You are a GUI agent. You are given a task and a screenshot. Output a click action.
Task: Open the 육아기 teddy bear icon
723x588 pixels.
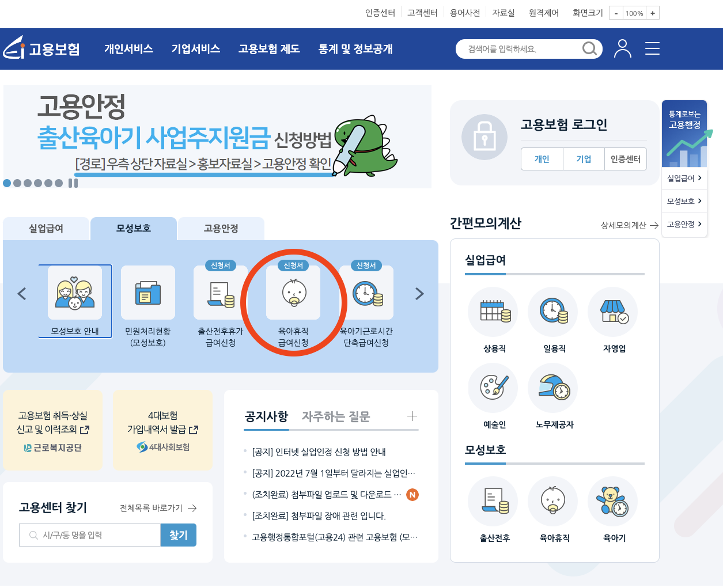coord(612,501)
